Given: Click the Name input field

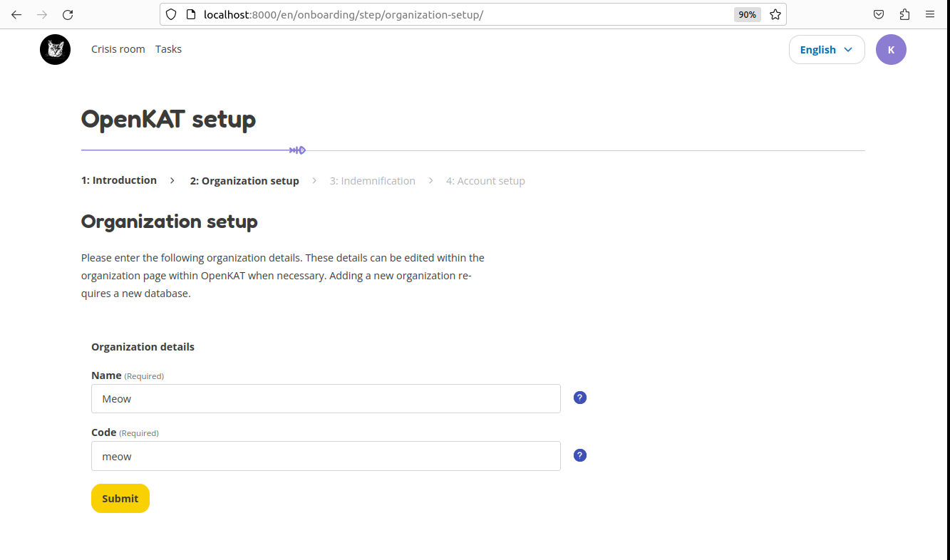Looking at the screenshot, I should (326, 398).
